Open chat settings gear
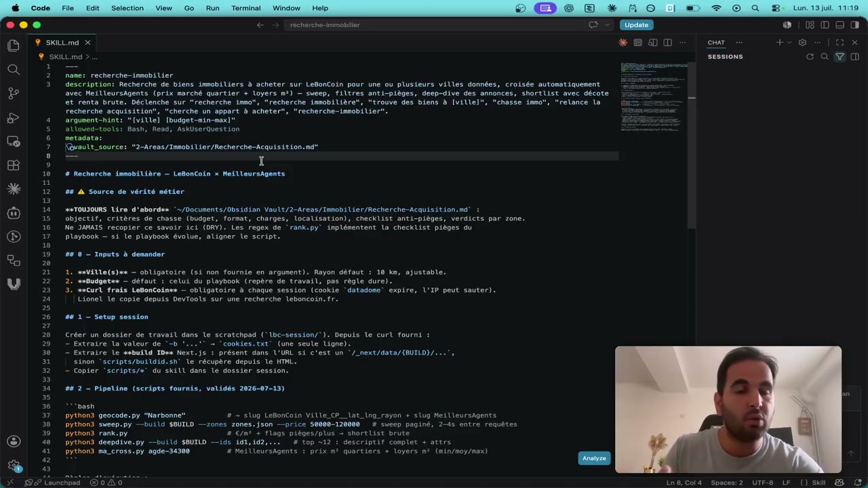Viewport: 868px width, 488px height. 802,43
